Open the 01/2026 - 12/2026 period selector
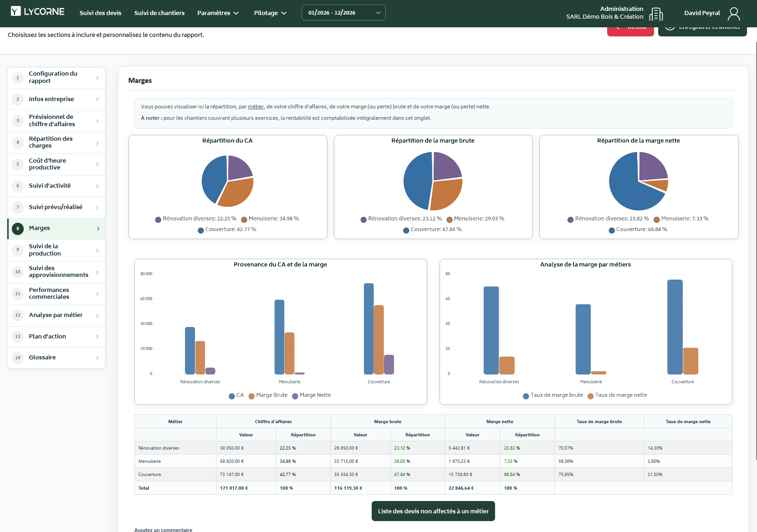Screen dimensions: 757x532 343,13
